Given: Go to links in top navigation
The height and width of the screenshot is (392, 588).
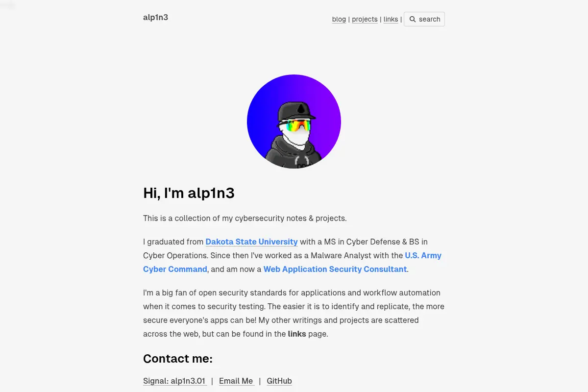Looking at the screenshot, I should tap(391, 20).
